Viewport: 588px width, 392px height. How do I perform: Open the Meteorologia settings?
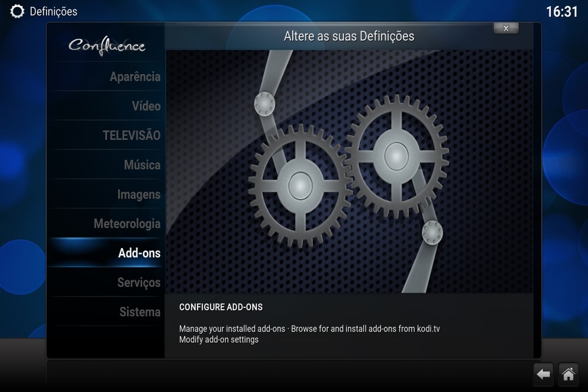[126, 224]
